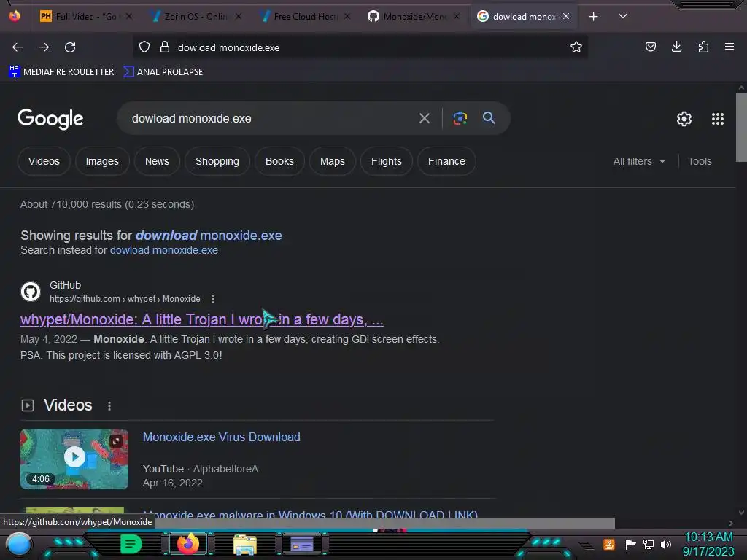Click the padlock site info icon

click(x=165, y=47)
